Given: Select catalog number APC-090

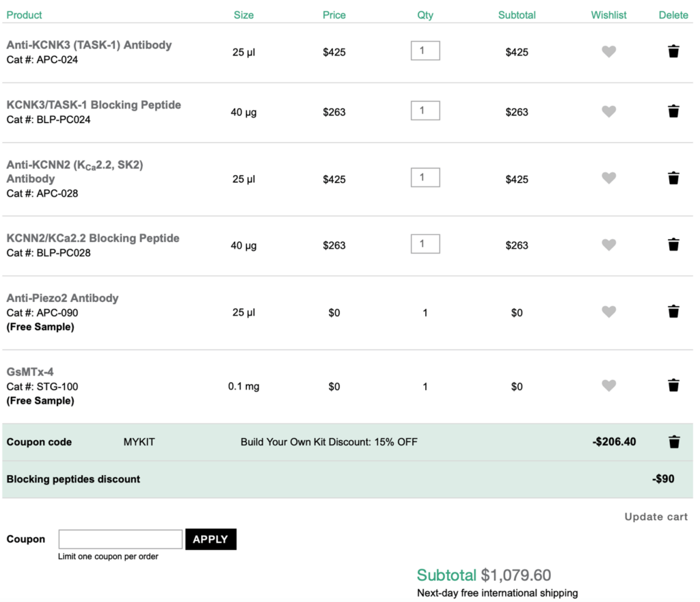Looking at the screenshot, I should point(57,313).
